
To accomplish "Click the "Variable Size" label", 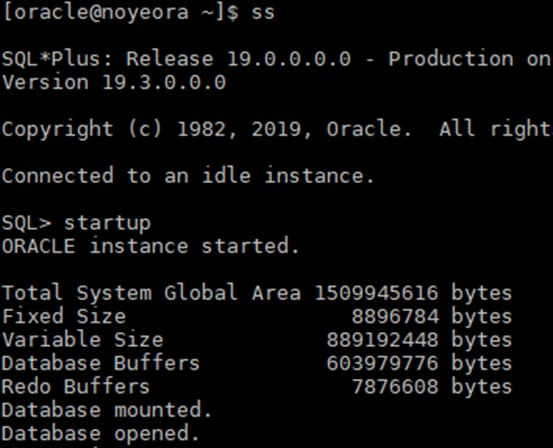I will tap(83, 339).
